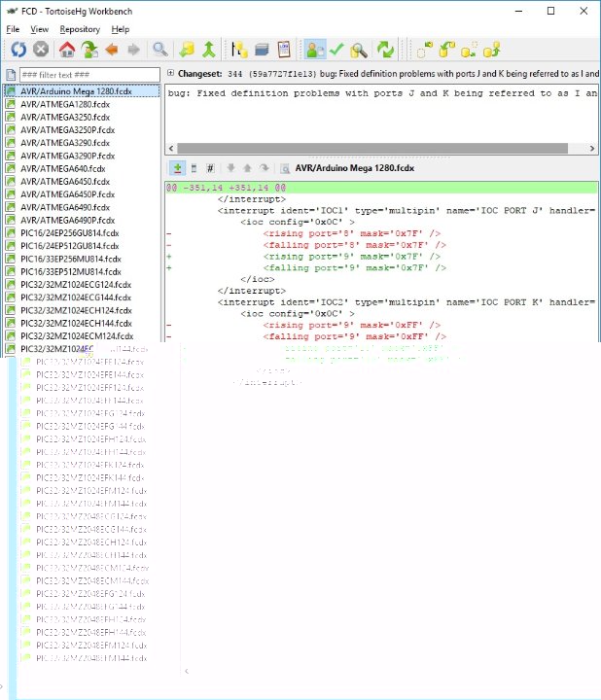Select AVR/ATMEGA3250.fcdx file
The image size is (601, 700).
point(82,117)
